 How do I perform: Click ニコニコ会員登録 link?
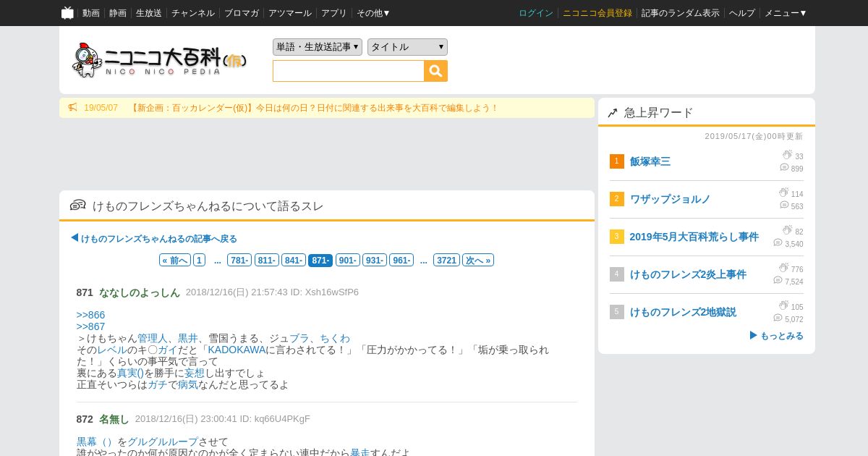tap(597, 13)
